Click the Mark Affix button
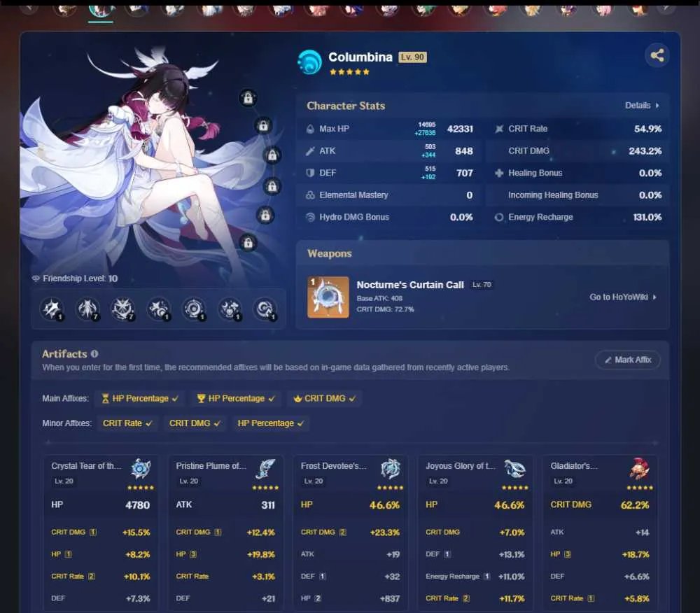The image size is (700, 613). coord(628,360)
